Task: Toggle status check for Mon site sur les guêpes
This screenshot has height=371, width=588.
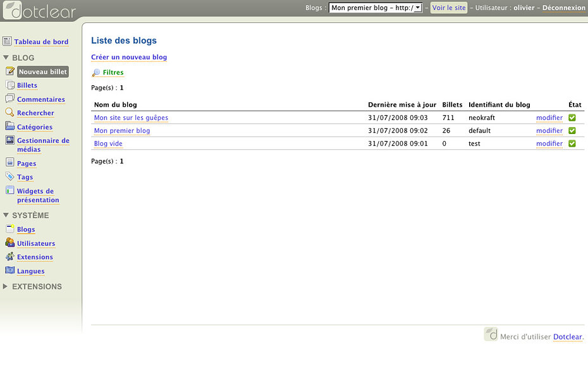Action: coord(572,118)
